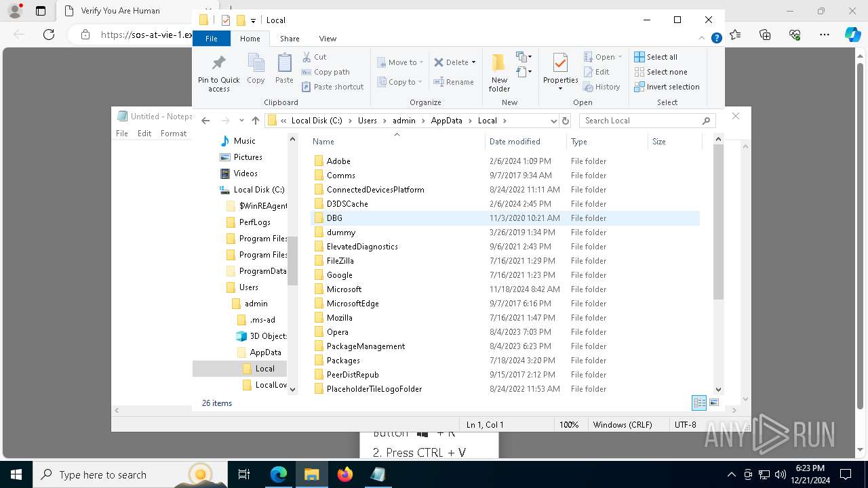This screenshot has width=868, height=488.
Task: Create a New folder
Action: [499, 73]
